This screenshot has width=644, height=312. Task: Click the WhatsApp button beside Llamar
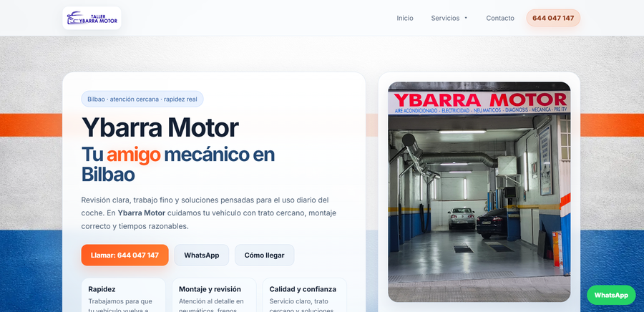point(202,255)
